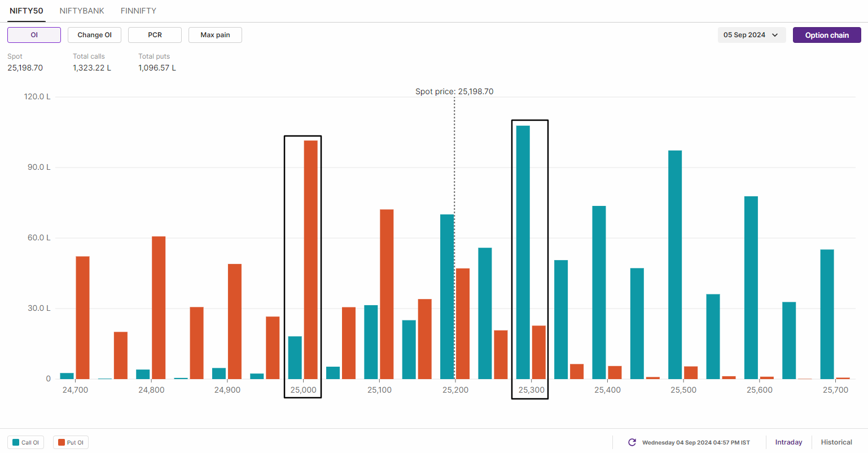Click the Spot price 25,198.70 chart label
The image size is (868, 453).
[x=454, y=91]
